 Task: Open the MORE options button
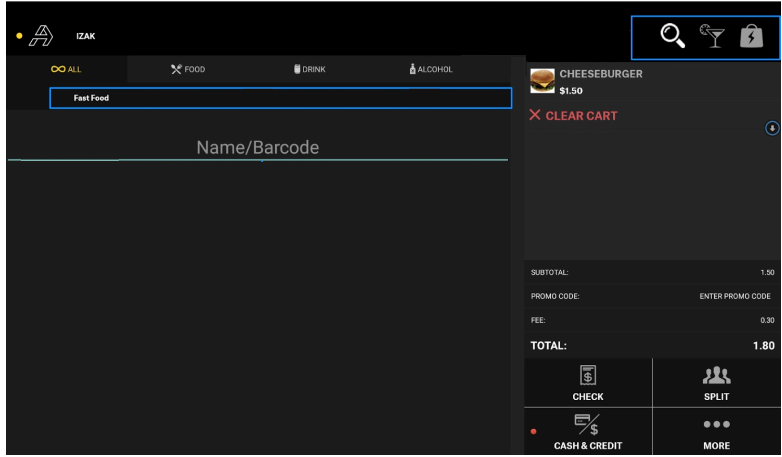[x=716, y=432]
